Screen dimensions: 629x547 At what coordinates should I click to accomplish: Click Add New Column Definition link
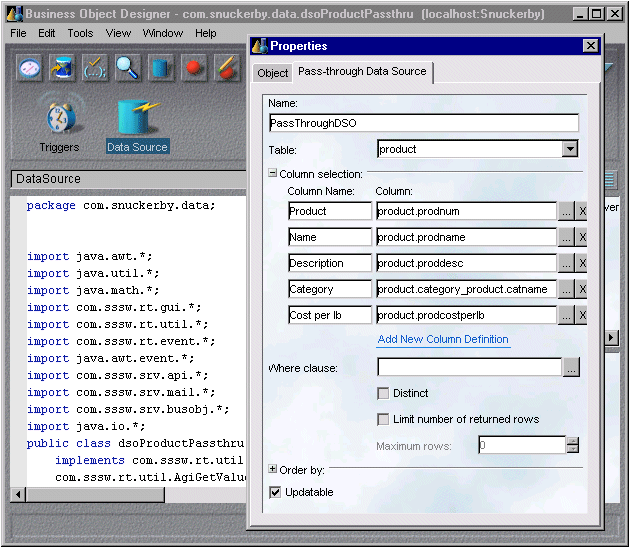pos(443,339)
